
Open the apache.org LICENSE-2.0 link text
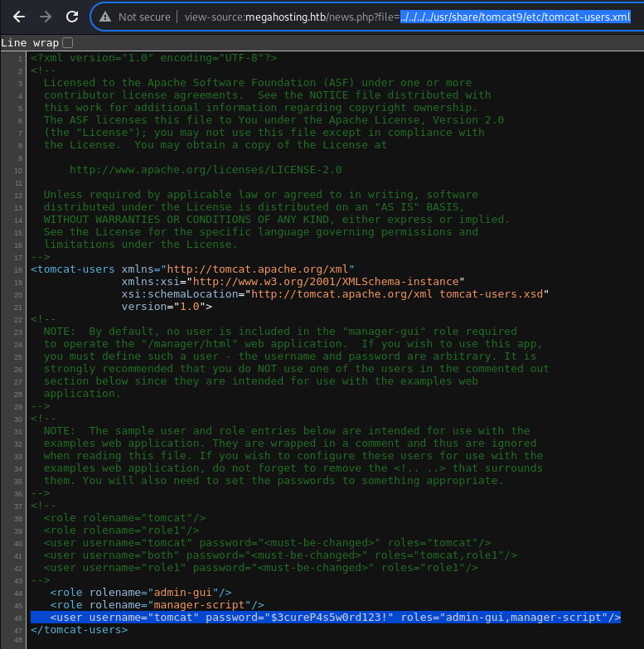click(x=206, y=170)
